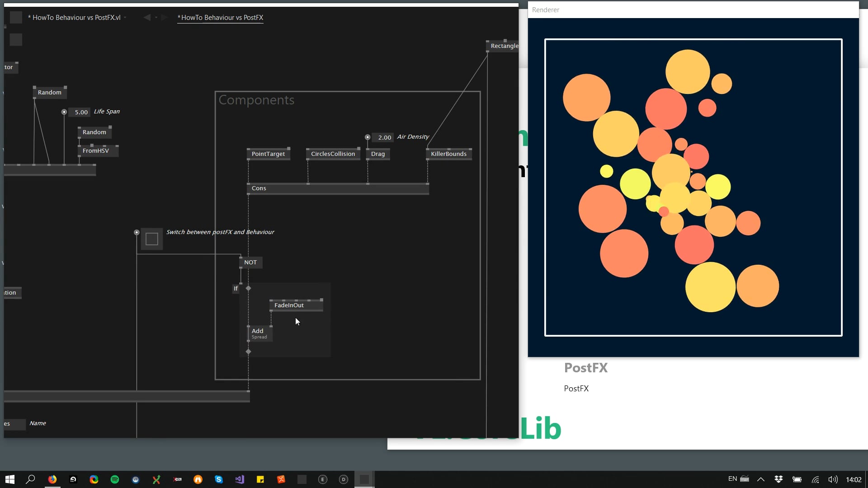The image size is (868, 488).
Task: Click the Life Span IOBox pin circle
Action: [x=64, y=112]
